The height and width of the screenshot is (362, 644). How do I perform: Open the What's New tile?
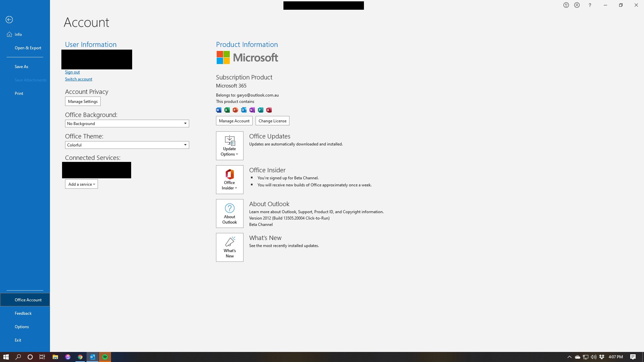[230, 247]
